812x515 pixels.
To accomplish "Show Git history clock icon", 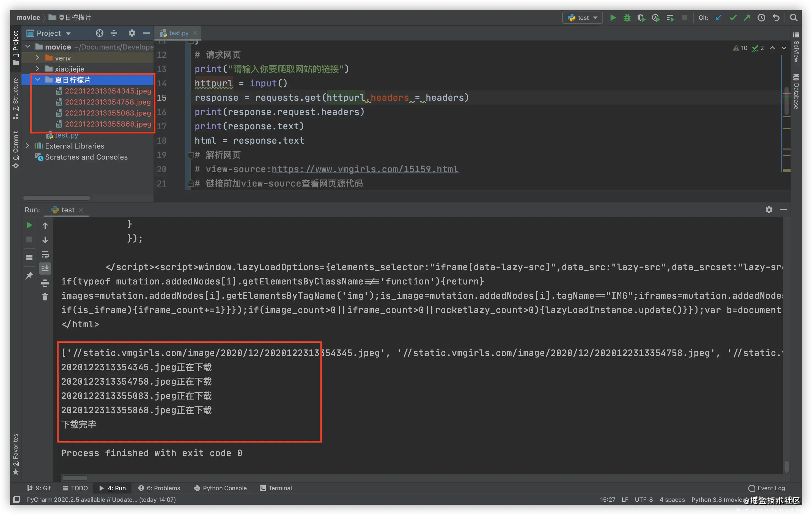I will click(x=761, y=18).
